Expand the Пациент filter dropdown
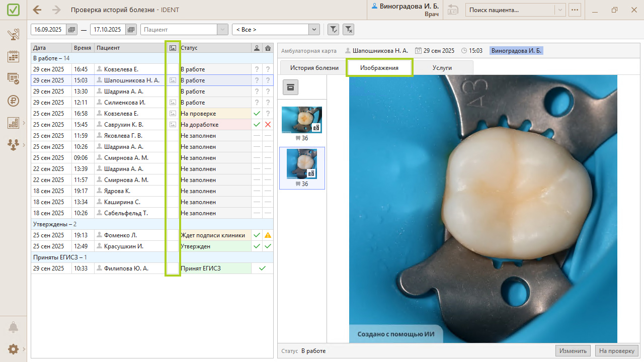This screenshot has width=644, height=362. 222,30
